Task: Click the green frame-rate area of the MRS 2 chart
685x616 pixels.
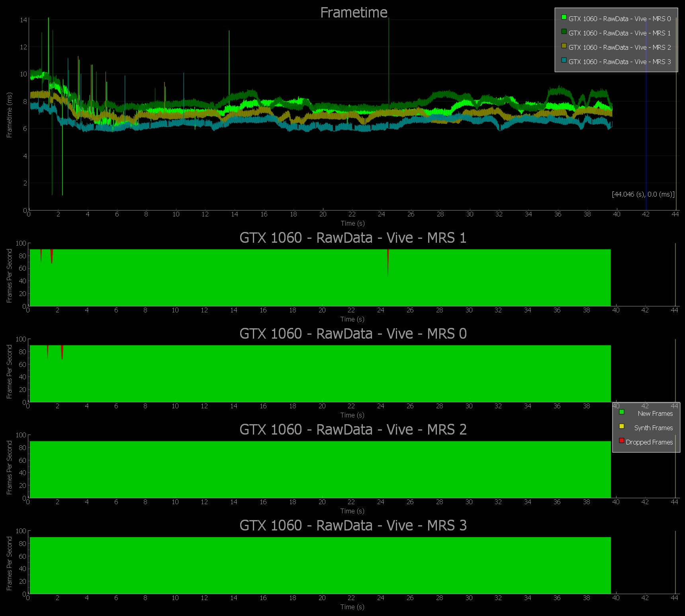Action: (320, 470)
